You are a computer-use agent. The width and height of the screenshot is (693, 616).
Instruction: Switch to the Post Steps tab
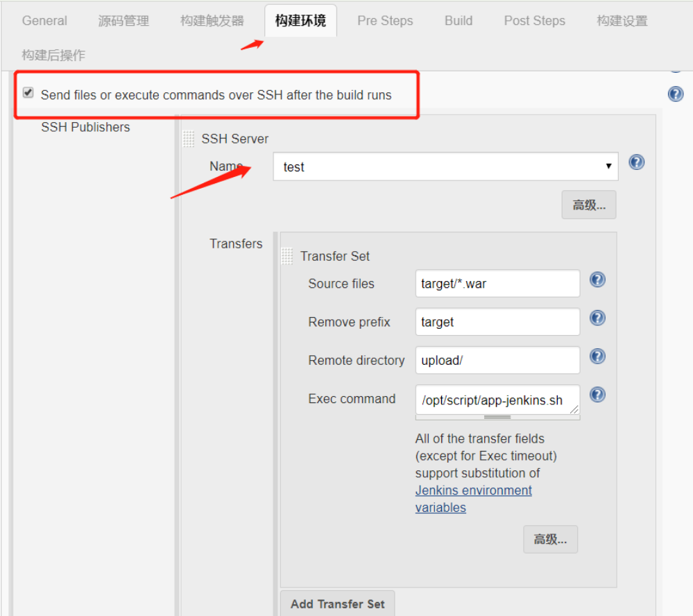[x=535, y=21]
